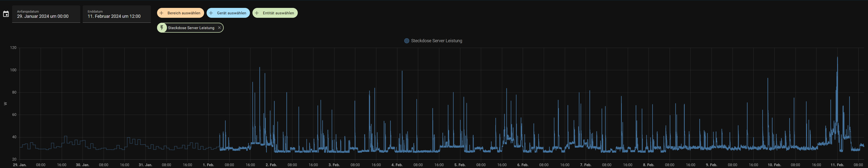Add an area with Bereich auswählen
868x168 pixels.
pyautogui.click(x=180, y=13)
